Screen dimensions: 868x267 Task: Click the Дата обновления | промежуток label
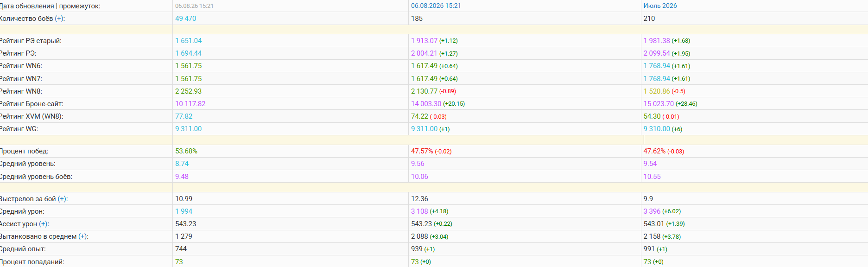50,6
